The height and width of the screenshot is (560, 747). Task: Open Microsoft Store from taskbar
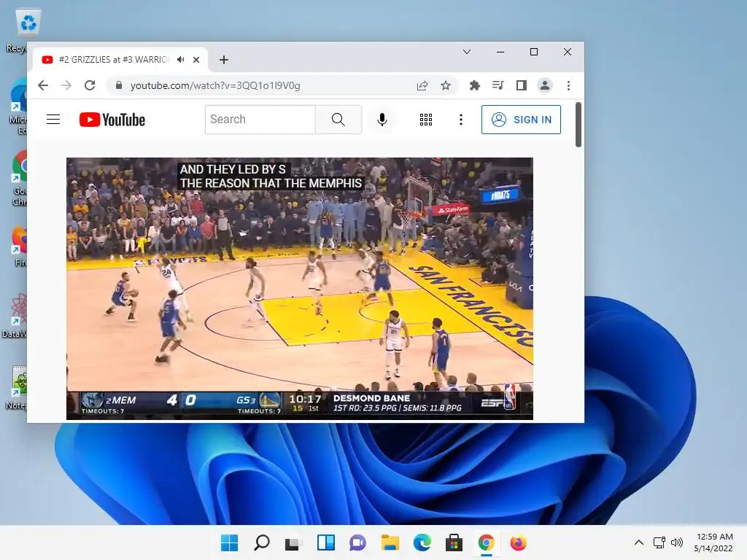coord(454,542)
